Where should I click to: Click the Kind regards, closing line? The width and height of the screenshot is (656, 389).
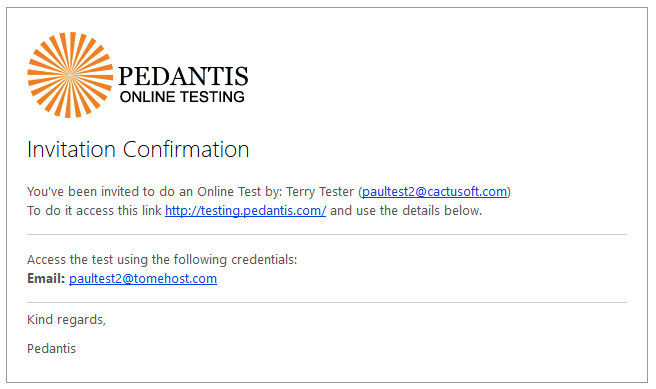(x=67, y=320)
